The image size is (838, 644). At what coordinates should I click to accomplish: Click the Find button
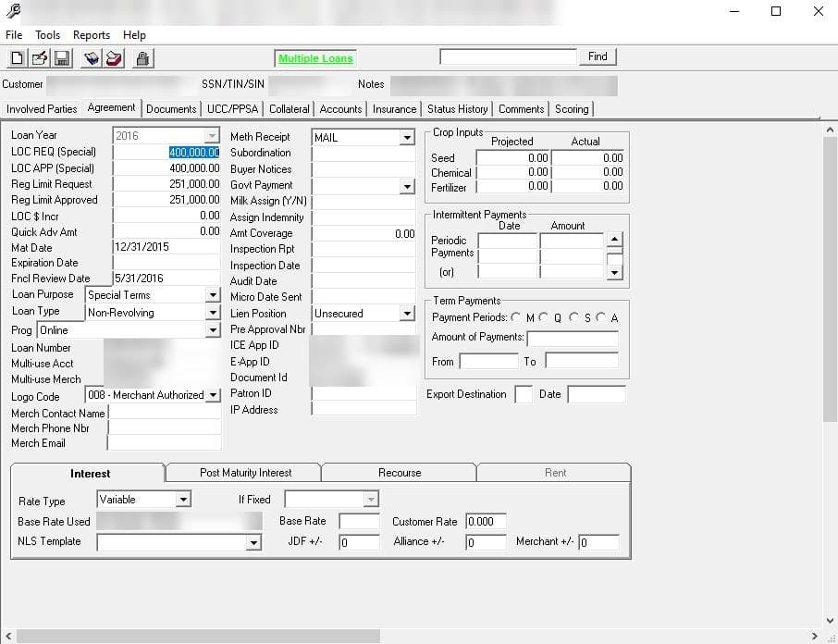click(598, 56)
